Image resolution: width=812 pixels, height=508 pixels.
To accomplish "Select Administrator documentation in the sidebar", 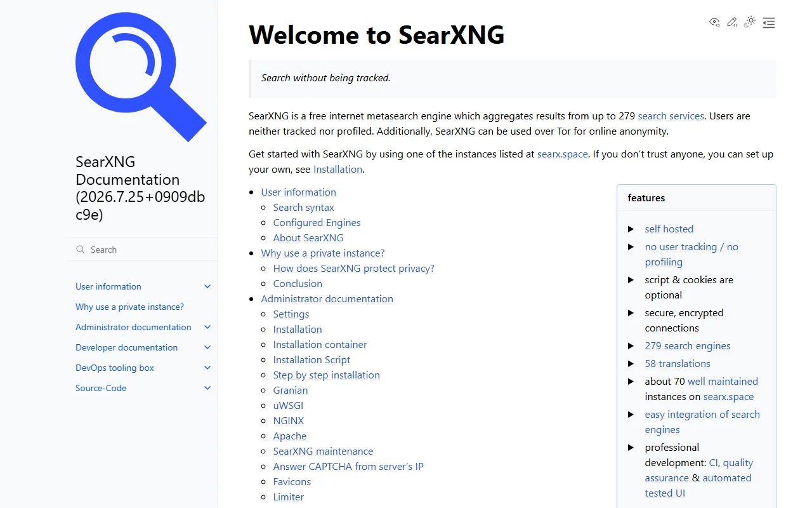I will 133,327.
